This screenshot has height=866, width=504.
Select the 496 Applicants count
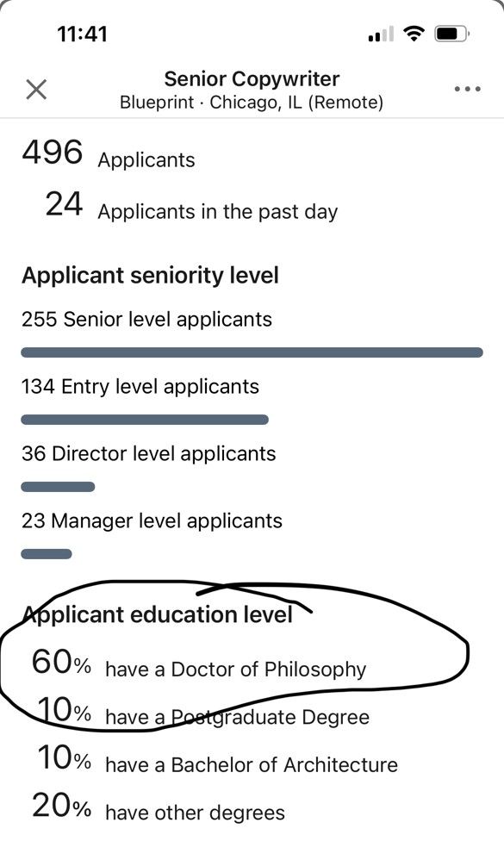click(109, 153)
